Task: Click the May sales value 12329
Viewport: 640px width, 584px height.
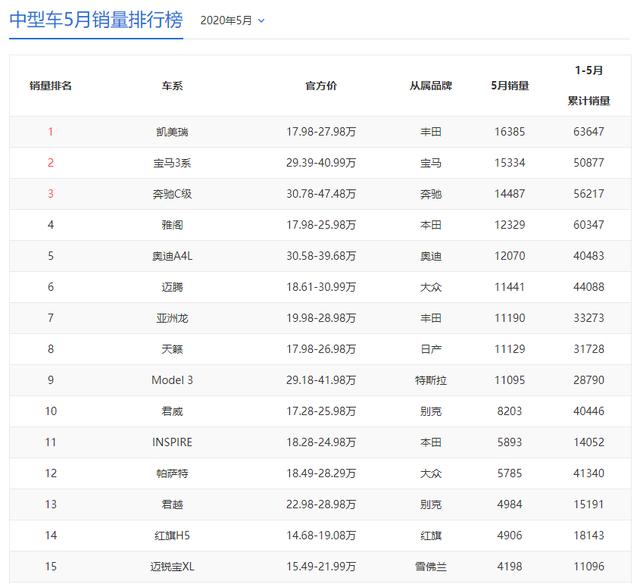Action: pyautogui.click(x=509, y=225)
